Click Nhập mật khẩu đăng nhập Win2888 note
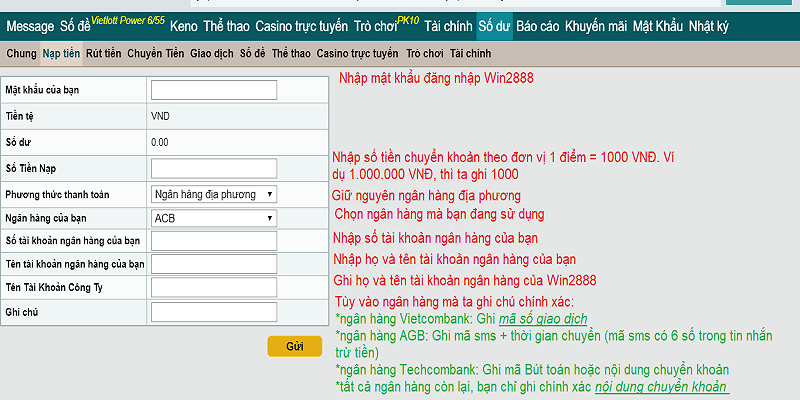Viewport: 800px width, 400px height. coord(437,79)
